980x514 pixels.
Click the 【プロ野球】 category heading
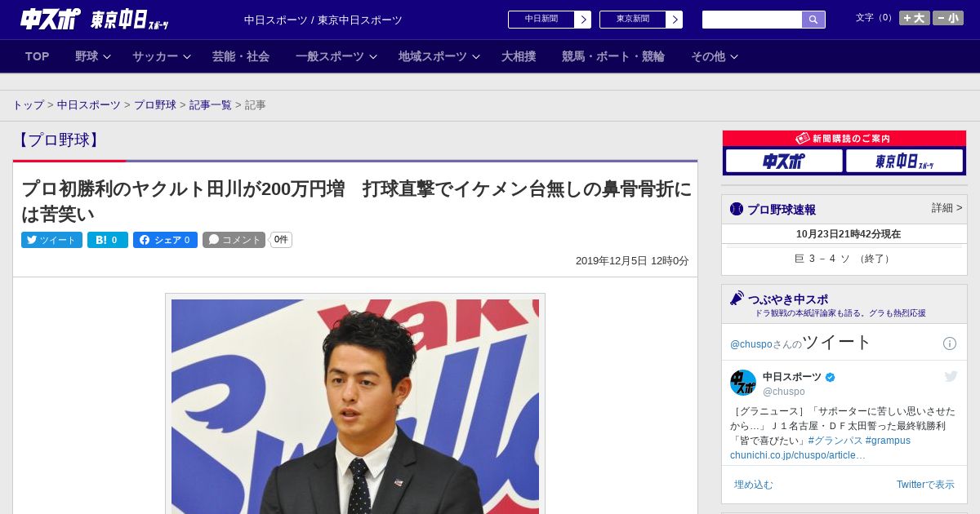[x=59, y=140]
